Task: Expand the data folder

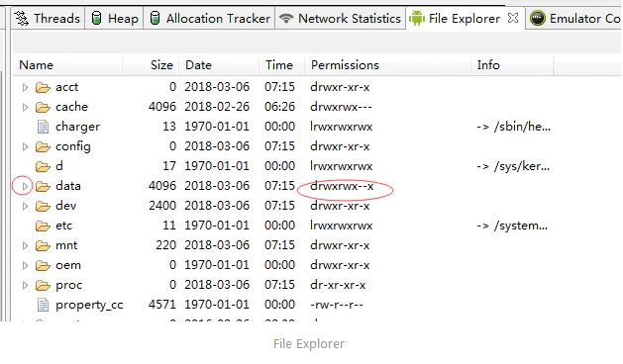Action: click(x=25, y=186)
